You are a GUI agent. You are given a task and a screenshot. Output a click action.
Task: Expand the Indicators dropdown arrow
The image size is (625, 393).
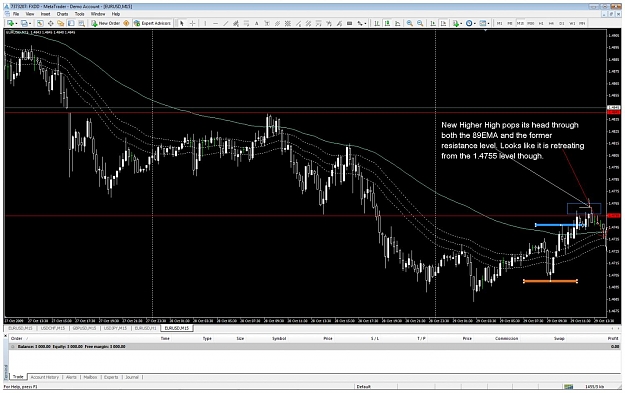coord(461,23)
